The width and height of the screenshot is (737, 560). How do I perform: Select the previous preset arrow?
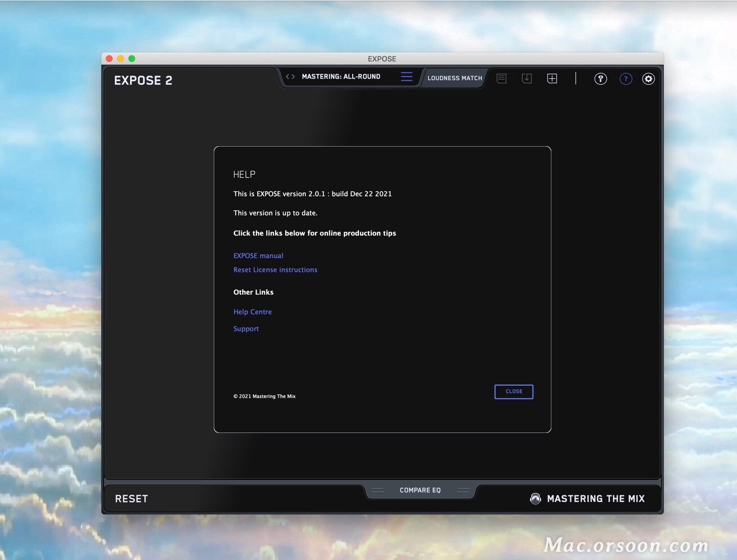pos(287,76)
